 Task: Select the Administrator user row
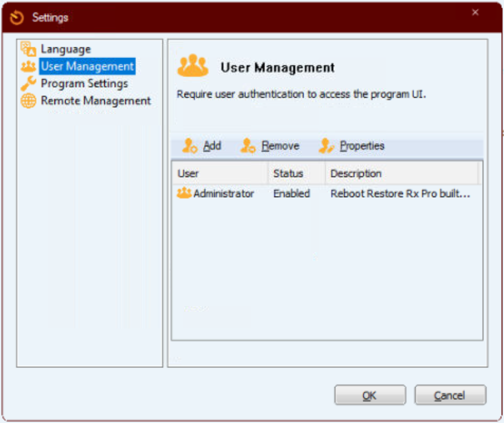pyautogui.click(x=327, y=193)
